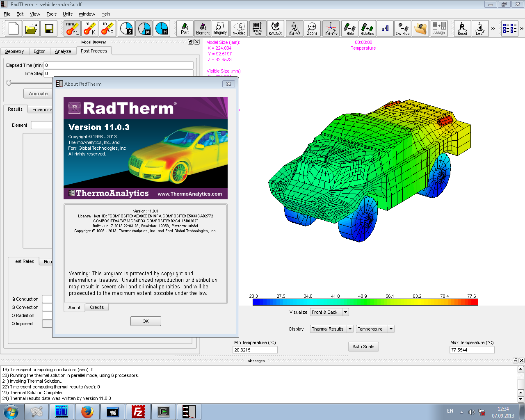The height and width of the screenshot is (420, 525).
Task: Select the Magnify tool
Action: 220,29
